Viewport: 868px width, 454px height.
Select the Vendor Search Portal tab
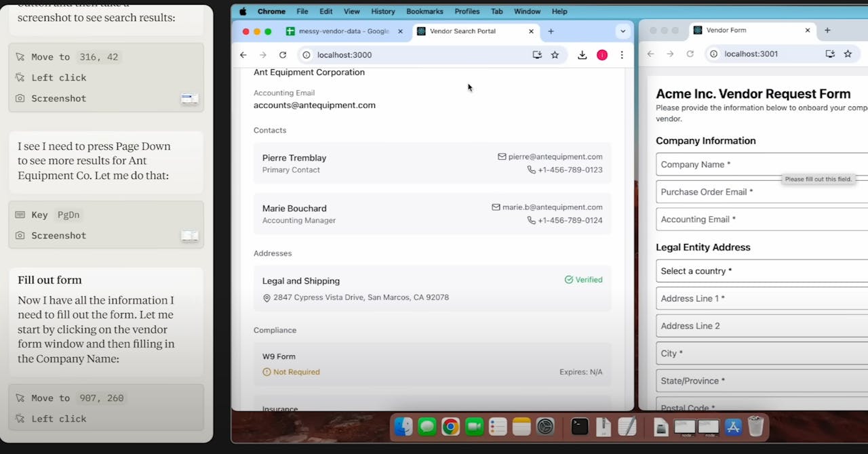click(x=475, y=31)
